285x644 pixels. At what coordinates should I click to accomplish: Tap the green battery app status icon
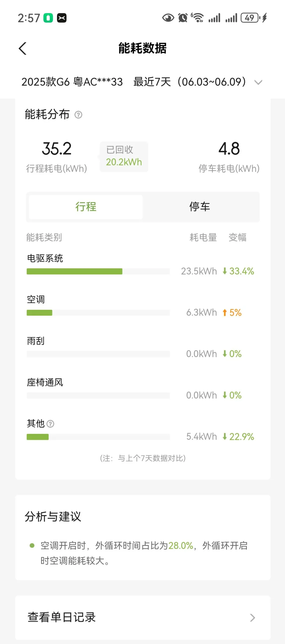[x=48, y=18]
